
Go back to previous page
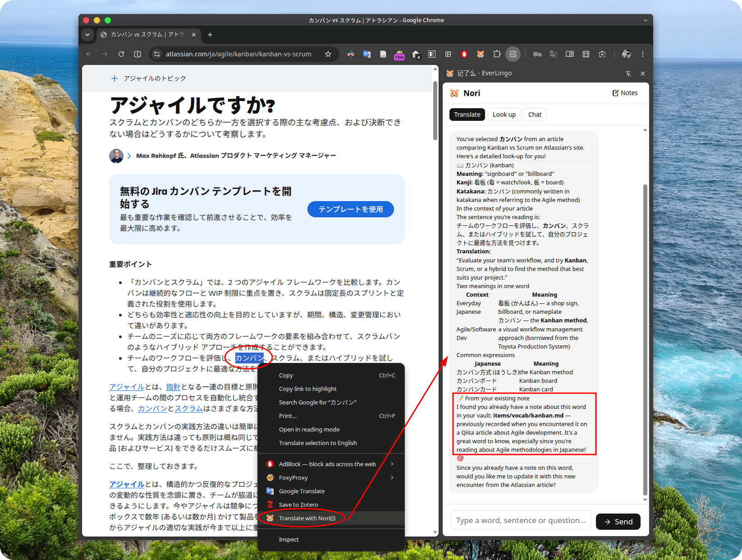(89, 54)
